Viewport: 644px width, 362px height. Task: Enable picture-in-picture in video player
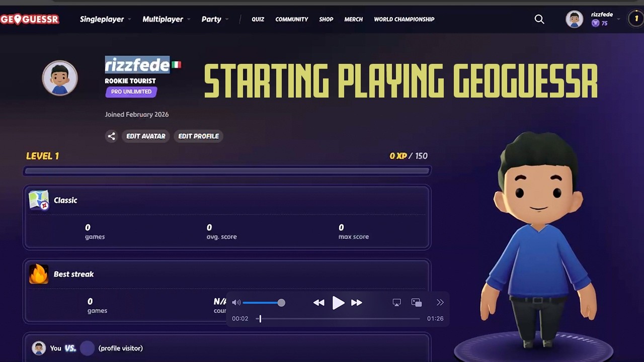pyautogui.click(x=417, y=303)
